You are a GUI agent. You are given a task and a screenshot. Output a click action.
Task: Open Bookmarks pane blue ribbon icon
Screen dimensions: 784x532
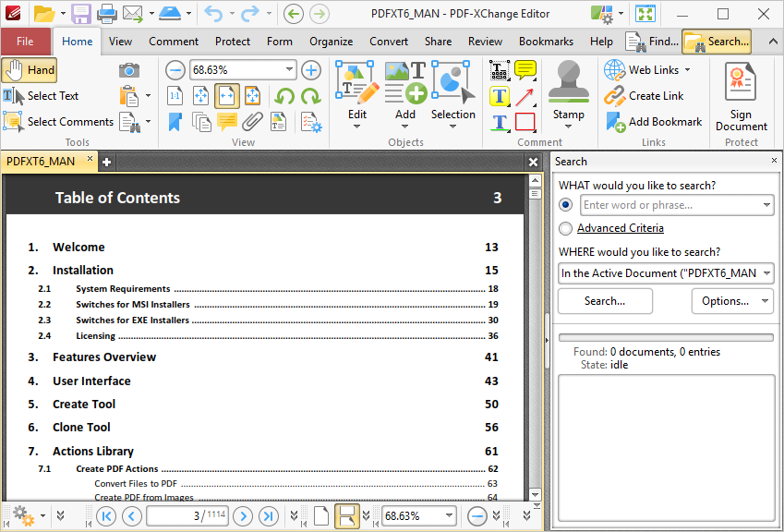[175, 122]
